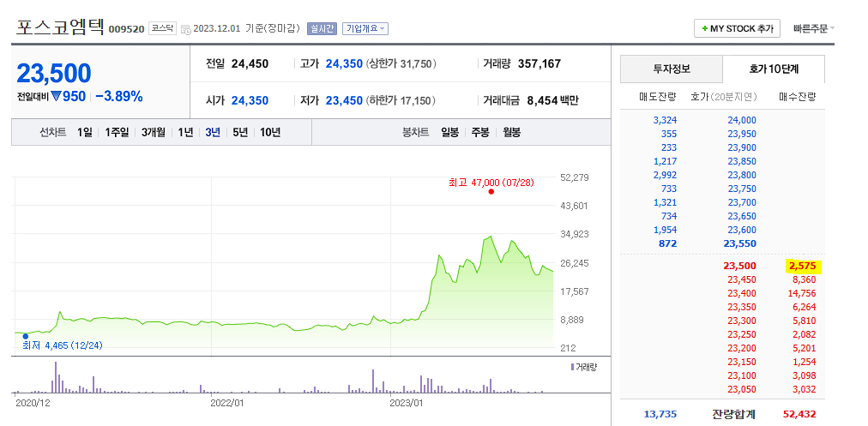Select the 3년 line chart period
This screenshot has height=426, width=868.
[x=213, y=132]
